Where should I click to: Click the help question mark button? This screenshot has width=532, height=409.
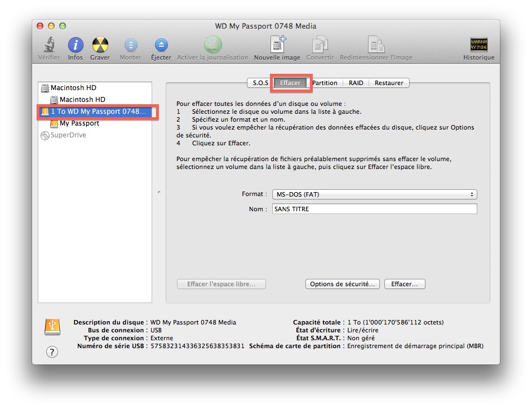tap(52, 352)
